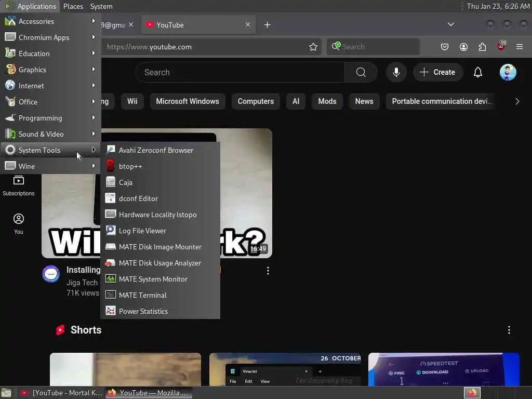532x399 pixels.
Task: Expand the Sound & Video category
Action: (50, 134)
